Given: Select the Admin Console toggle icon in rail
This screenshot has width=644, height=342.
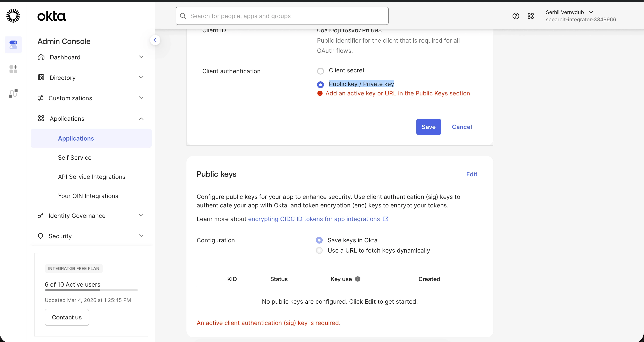Looking at the screenshot, I should (13, 45).
